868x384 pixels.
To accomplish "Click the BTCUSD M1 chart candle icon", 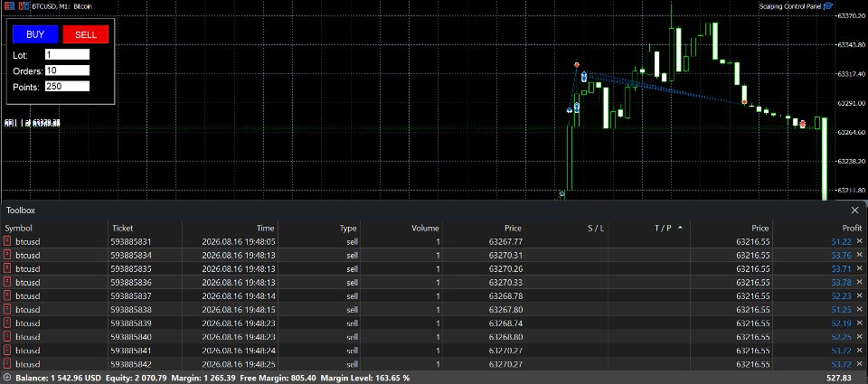I will coord(24,6).
